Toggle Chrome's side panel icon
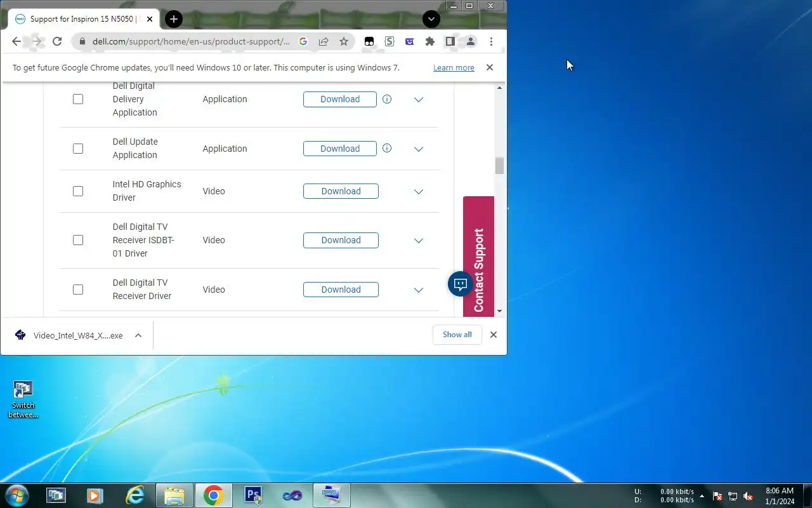This screenshot has height=508, width=812. (x=450, y=41)
